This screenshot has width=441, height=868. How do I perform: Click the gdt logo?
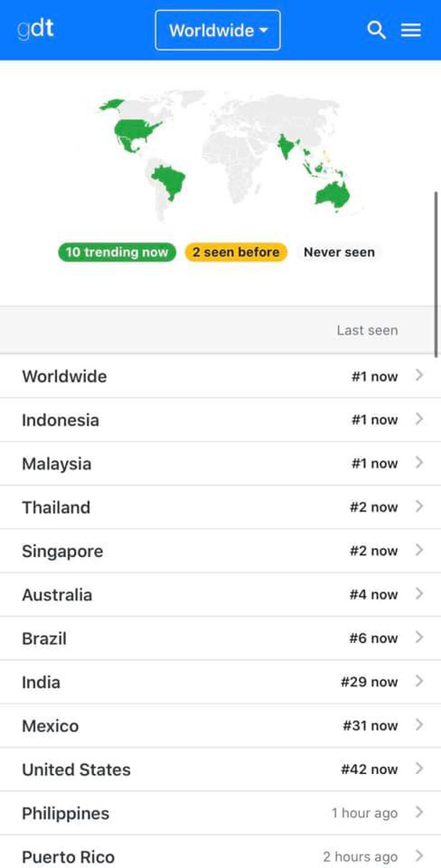[36, 29]
